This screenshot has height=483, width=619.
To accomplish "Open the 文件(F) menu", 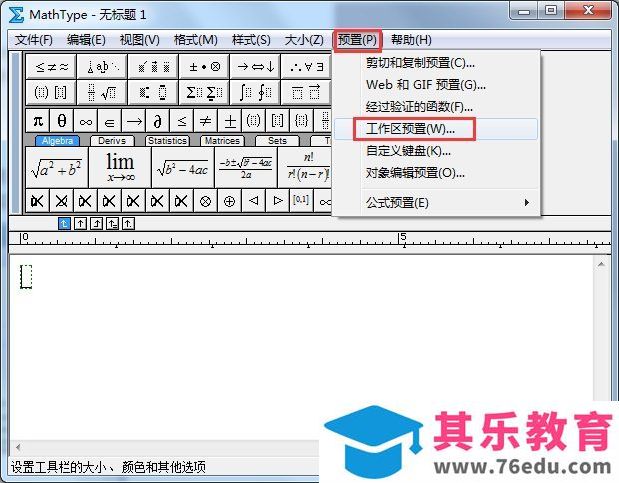I will click(34, 40).
